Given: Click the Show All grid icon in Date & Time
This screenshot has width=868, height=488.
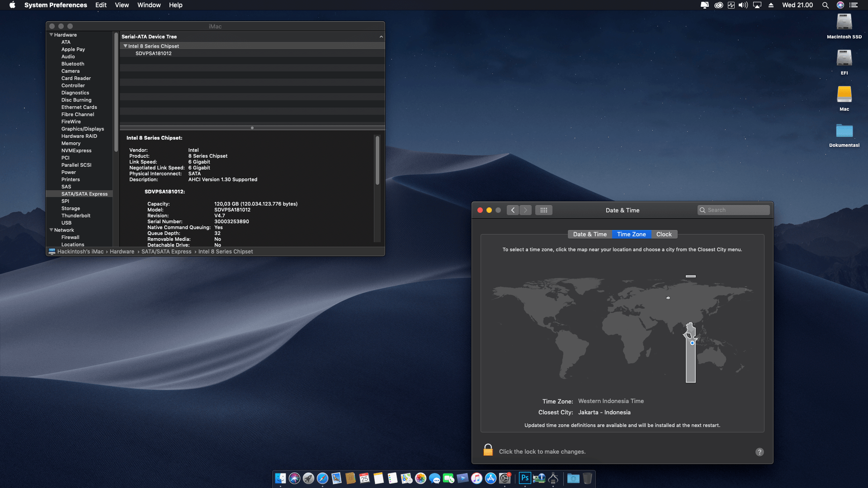Looking at the screenshot, I should pyautogui.click(x=544, y=210).
